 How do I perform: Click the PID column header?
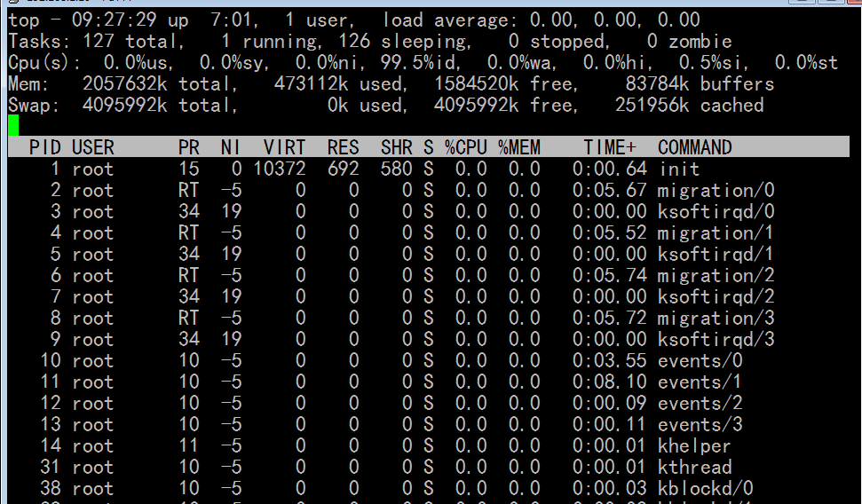tap(45, 147)
